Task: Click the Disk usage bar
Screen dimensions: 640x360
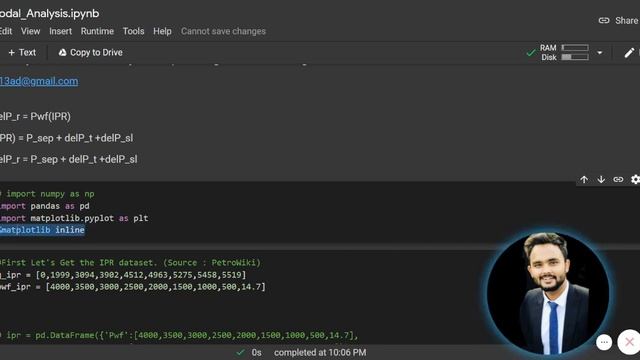Action: 575,57
